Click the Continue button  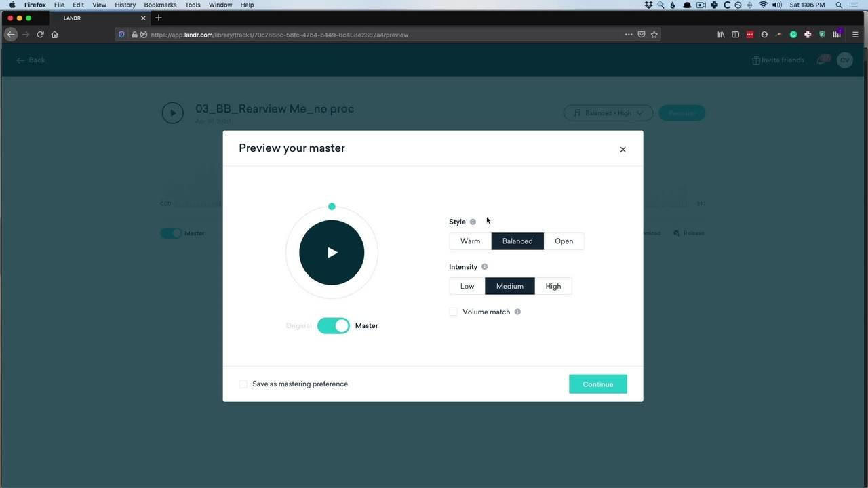click(597, 384)
